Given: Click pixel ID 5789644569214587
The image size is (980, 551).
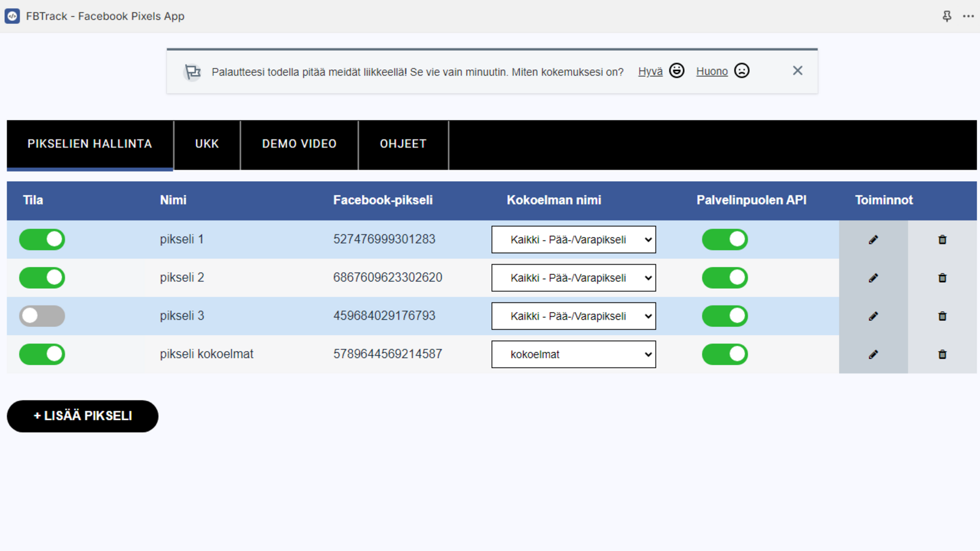Looking at the screenshot, I should point(388,354).
